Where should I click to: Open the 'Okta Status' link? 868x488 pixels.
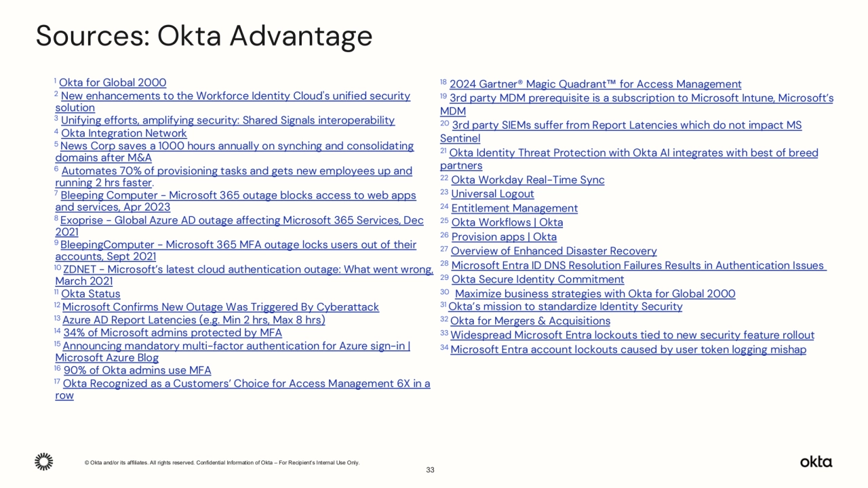tap(91, 293)
